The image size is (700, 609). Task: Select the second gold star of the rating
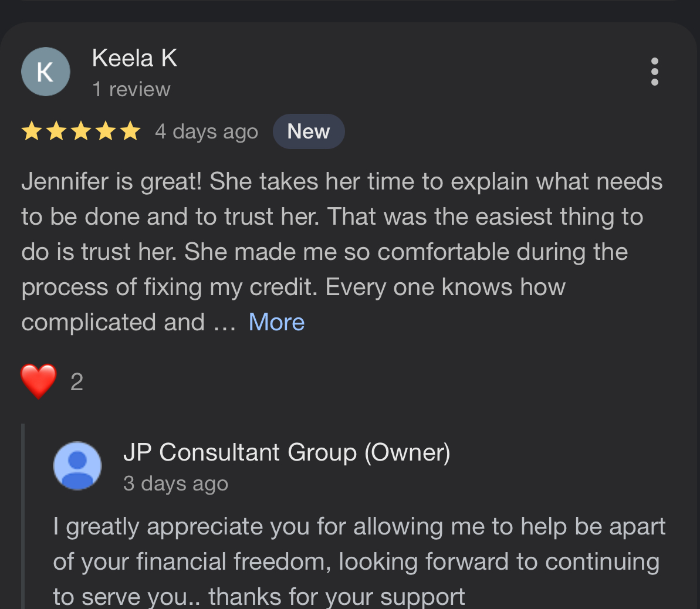coord(57,131)
